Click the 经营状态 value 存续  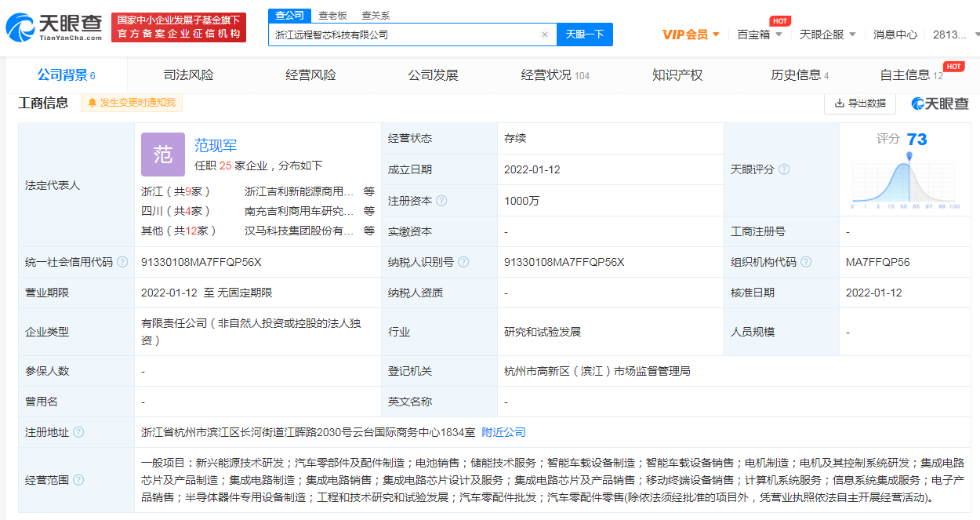coord(515,138)
